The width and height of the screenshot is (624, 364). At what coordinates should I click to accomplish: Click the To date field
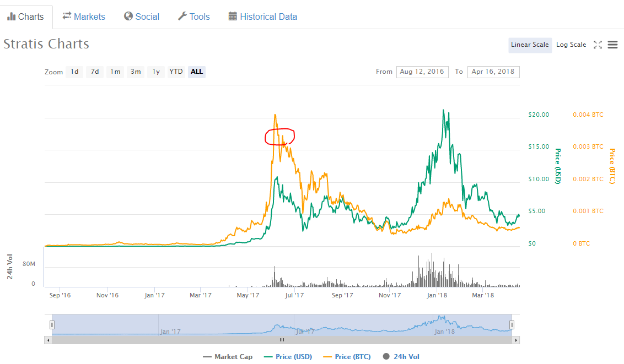(493, 72)
